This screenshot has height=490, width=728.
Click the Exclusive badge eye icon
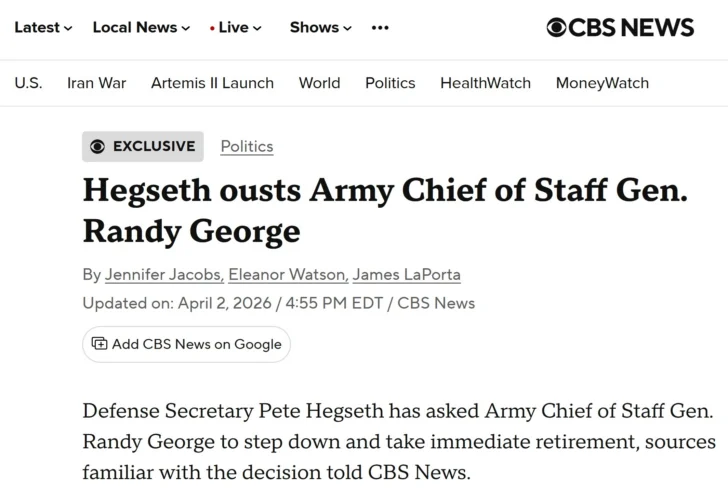tap(97, 146)
